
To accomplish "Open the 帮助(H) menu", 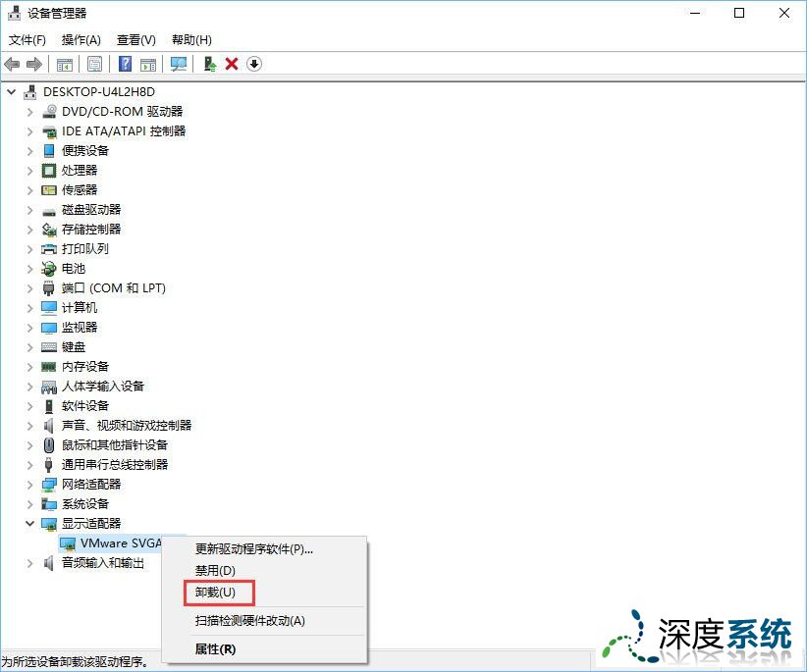I will pos(191,39).
